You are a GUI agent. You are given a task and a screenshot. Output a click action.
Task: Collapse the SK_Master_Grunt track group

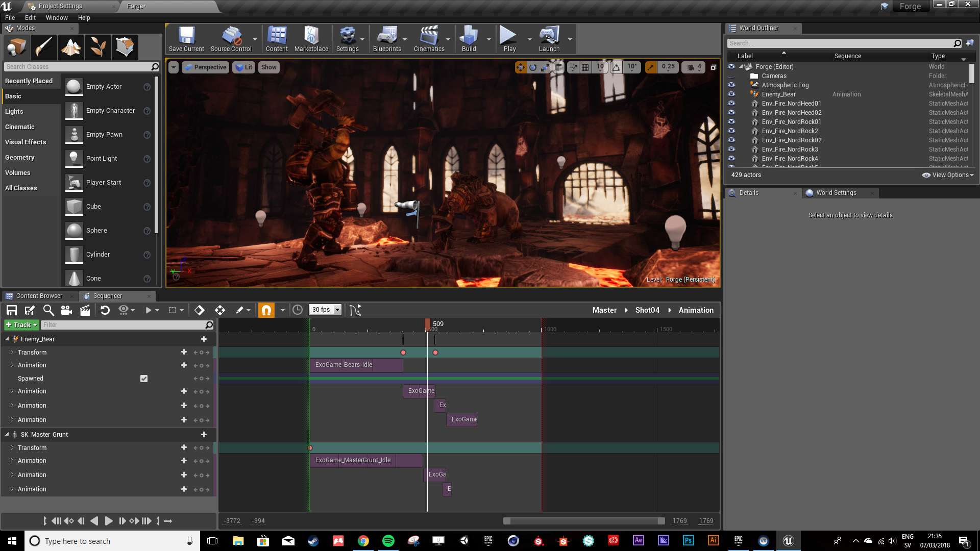click(x=7, y=434)
